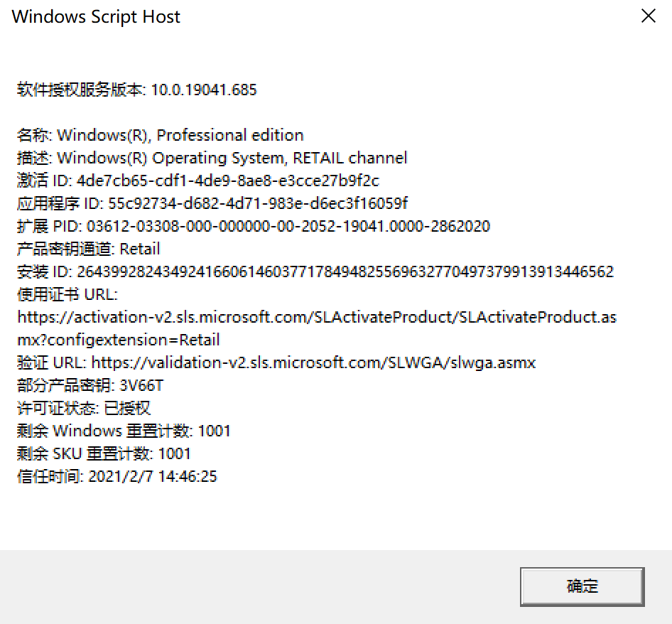The image size is (672, 624).
Task: Click the activation-v2.sls.microsoft.com URL text
Action: pyautogui.click(x=317, y=317)
